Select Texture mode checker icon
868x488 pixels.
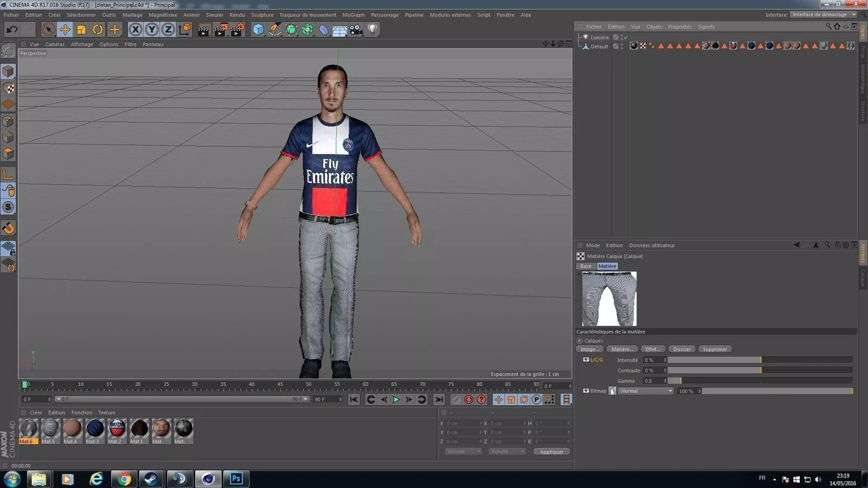8,88
